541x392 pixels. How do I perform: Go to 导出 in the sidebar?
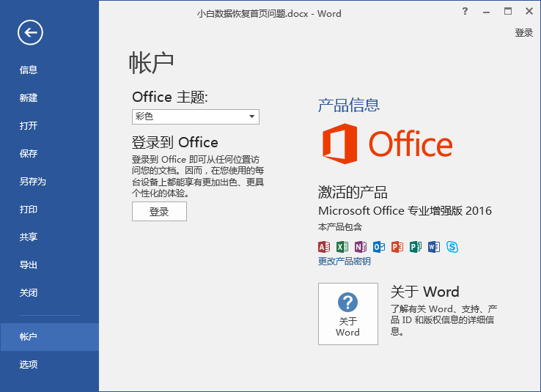(x=29, y=265)
